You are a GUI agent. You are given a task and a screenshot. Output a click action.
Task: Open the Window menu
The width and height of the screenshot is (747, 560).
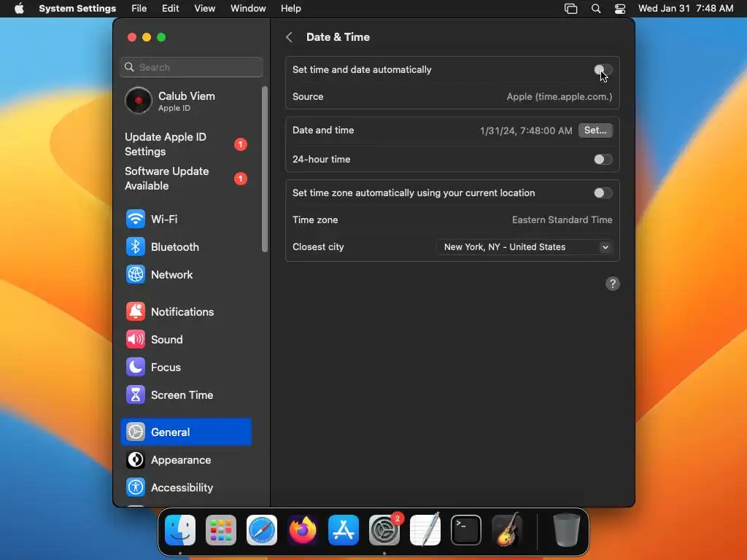tap(248, 9)
